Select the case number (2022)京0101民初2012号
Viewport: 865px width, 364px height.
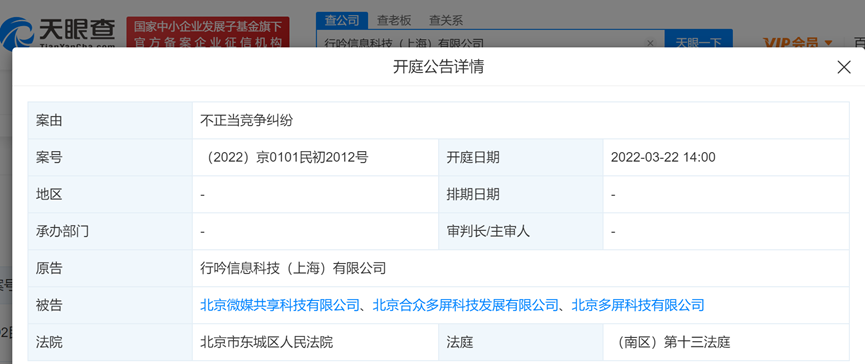pyautogui.click(x=285, y=158)
